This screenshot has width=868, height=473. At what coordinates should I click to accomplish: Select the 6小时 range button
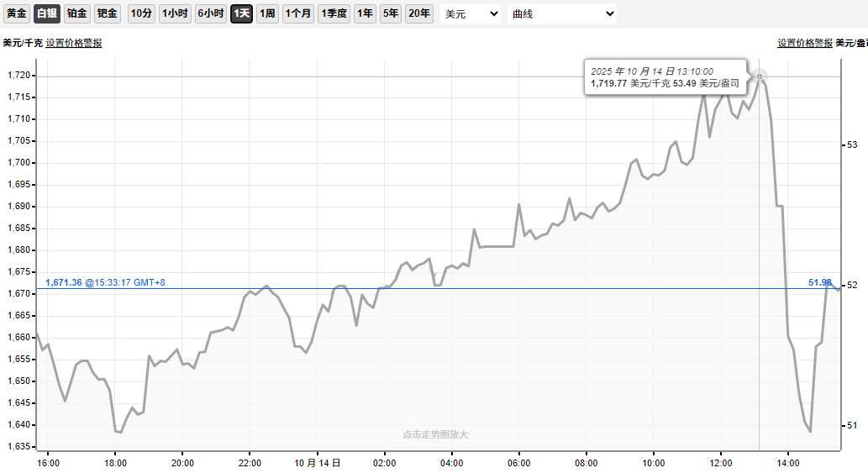[x=211, y=13]
